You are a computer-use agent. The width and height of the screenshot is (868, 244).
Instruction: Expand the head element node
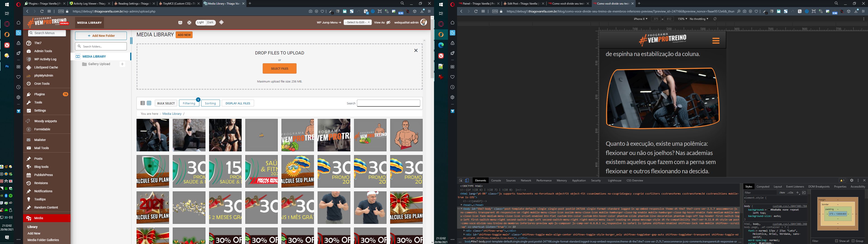coord(462,205)
